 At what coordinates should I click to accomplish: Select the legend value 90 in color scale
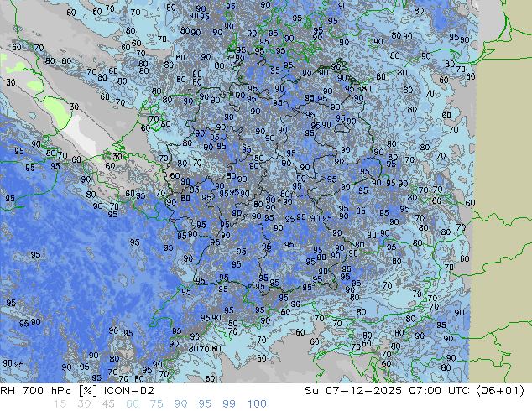click(x=180, y=404)
